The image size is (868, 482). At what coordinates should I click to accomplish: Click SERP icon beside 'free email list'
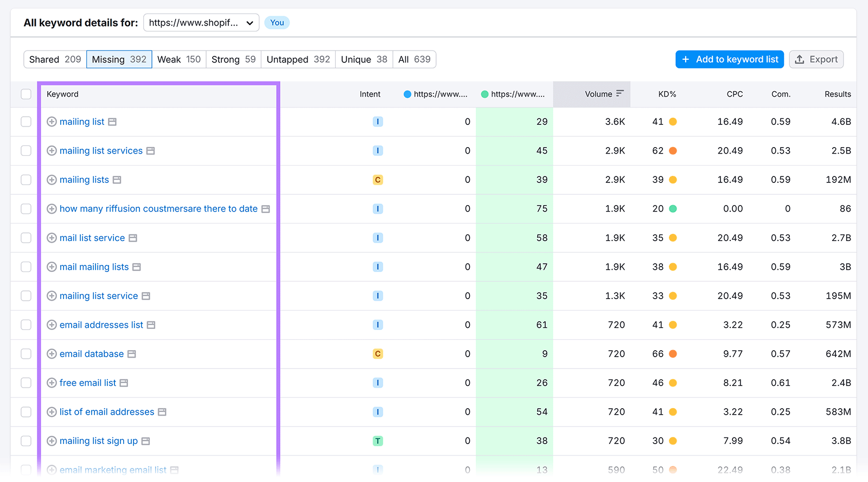click(x=124, y=383)
